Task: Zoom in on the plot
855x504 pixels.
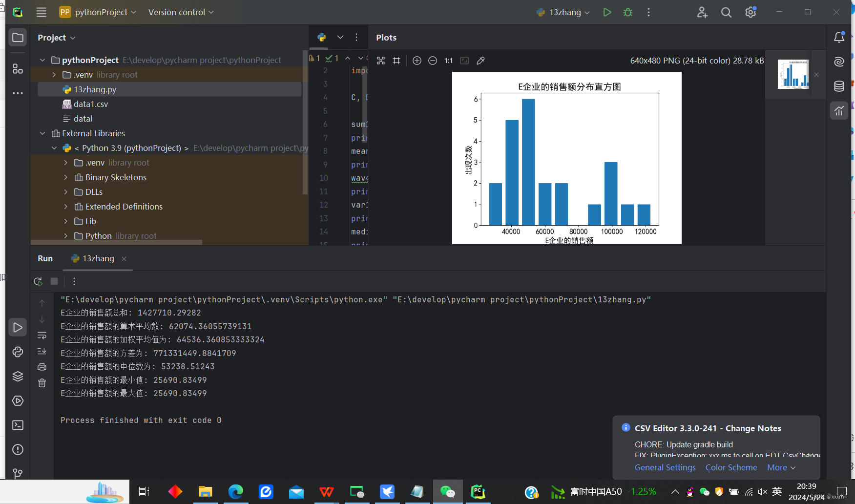Action: tap(417, 61)
